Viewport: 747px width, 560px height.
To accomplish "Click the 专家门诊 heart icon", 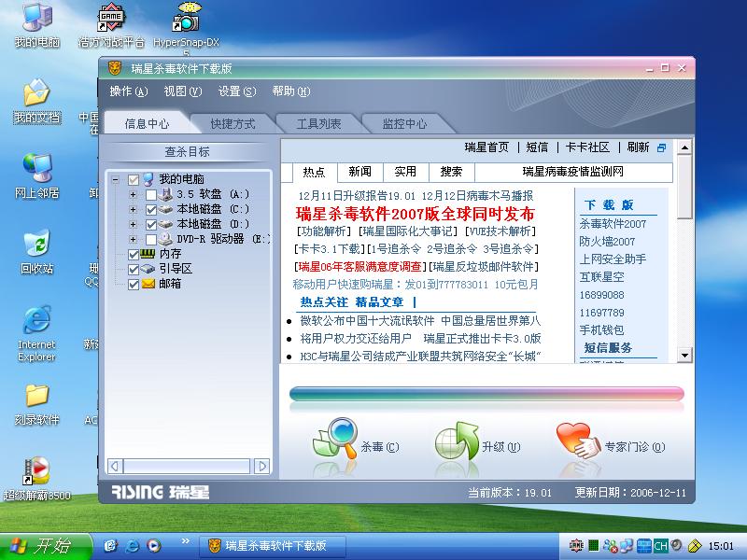I will 578,441.
